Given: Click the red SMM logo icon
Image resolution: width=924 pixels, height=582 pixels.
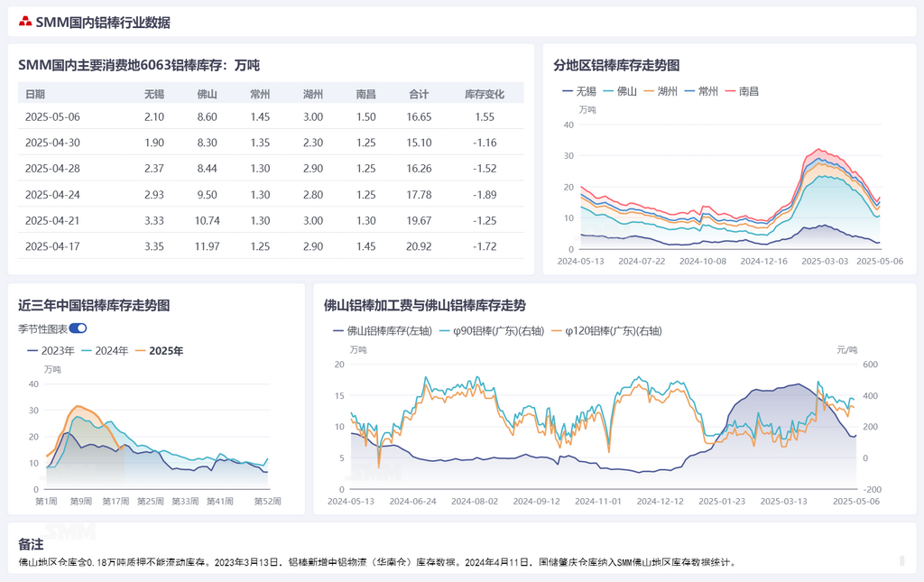Looking at the screenshot, I should 25,23.
